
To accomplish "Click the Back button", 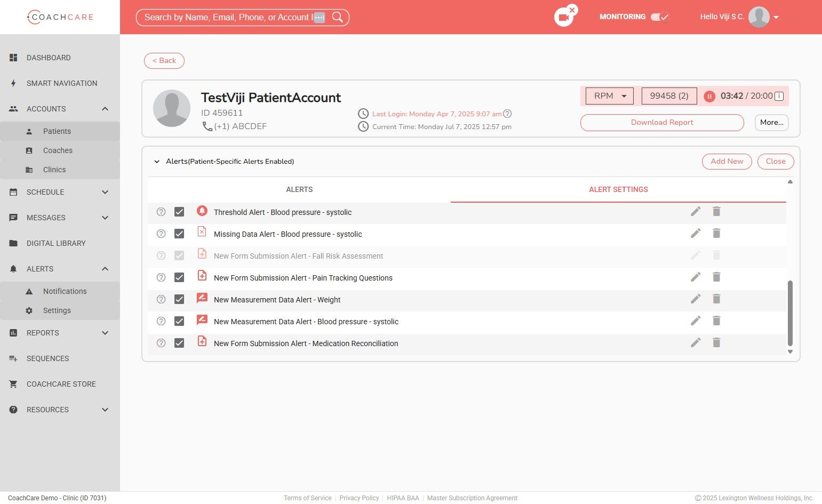I will coord(164,61).
